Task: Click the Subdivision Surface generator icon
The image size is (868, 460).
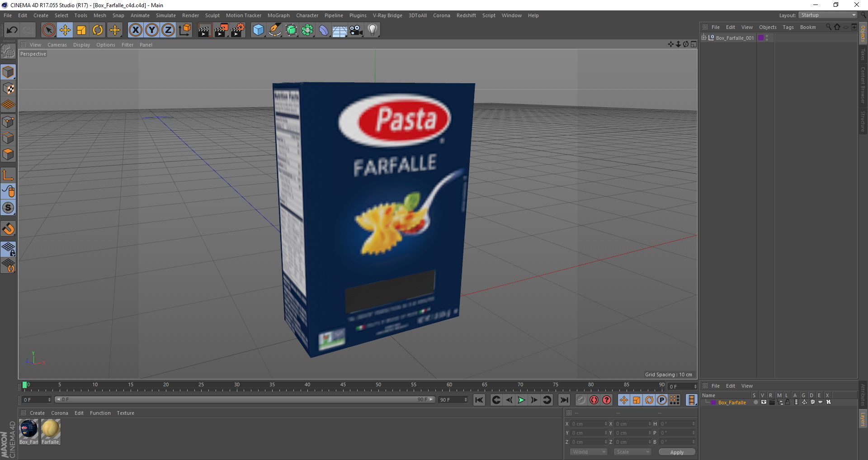Action: pyautogui.click(x=291, y=30)
